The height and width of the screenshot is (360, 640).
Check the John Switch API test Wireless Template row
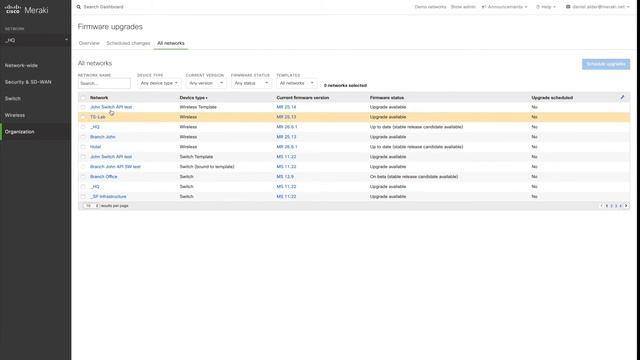point(83,107)
